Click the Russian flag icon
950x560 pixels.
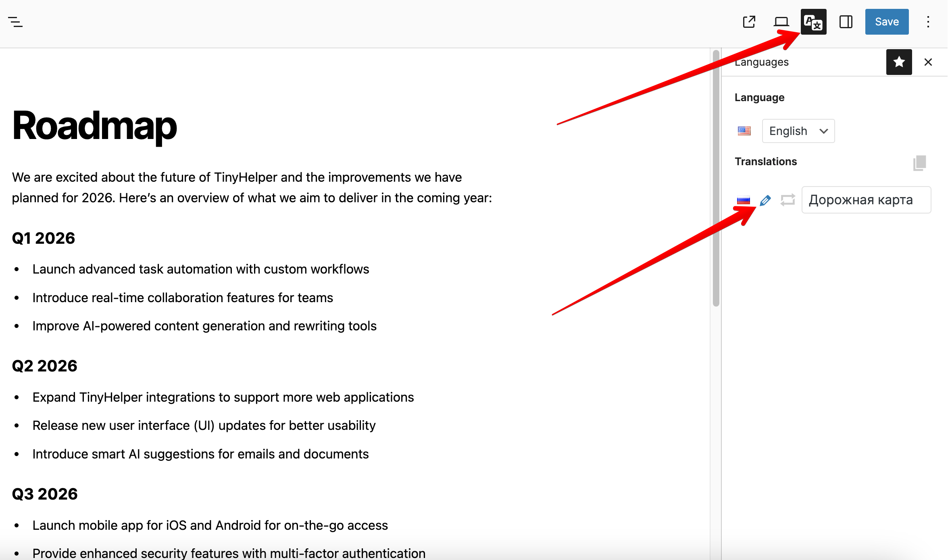(x=743, y=200)
